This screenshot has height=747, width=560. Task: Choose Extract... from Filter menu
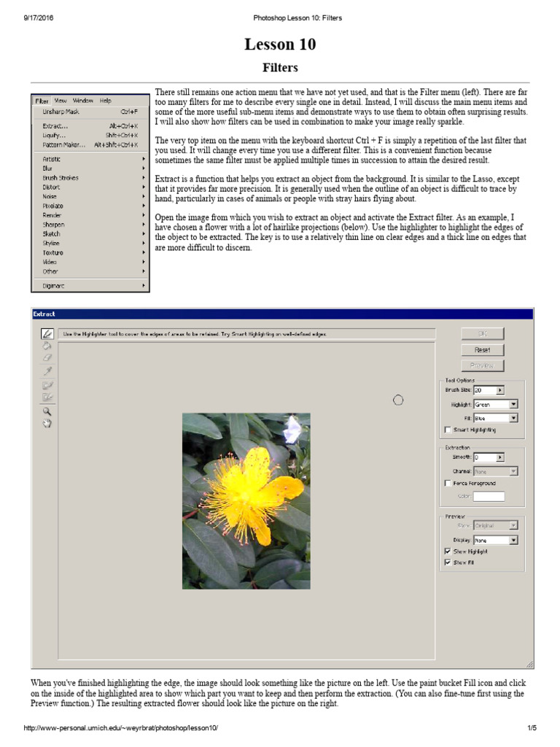90,125
